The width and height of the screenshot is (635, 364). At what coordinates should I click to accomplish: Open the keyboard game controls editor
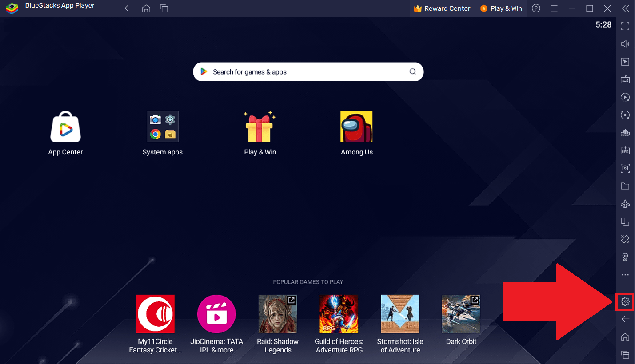625,79
